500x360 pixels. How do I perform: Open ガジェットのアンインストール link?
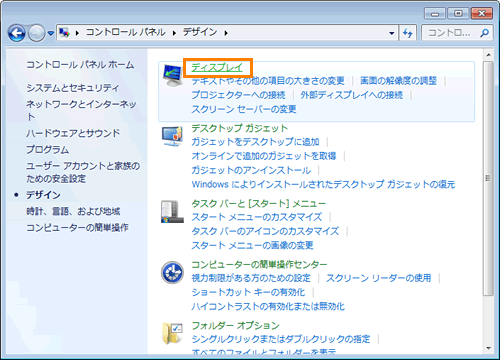251,171
